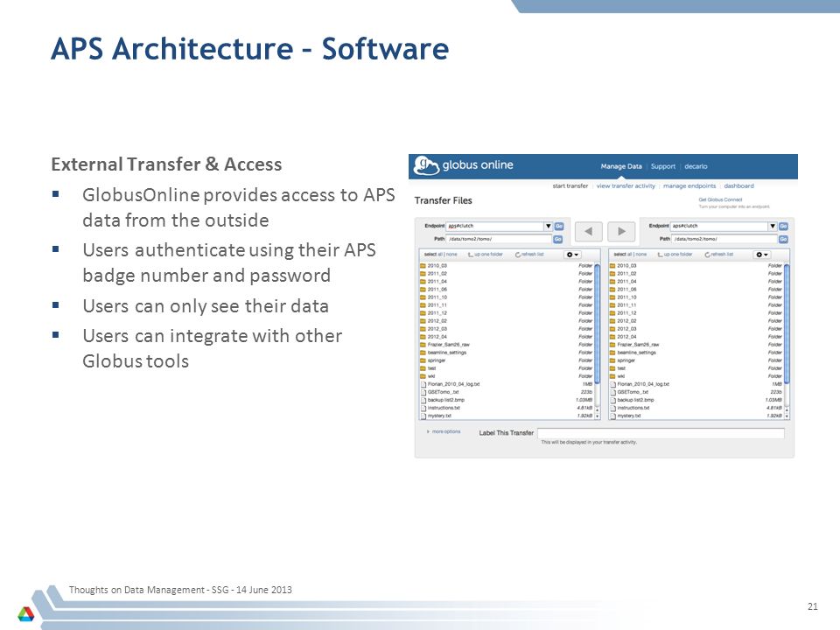
Task: Open the Manage Data tab
Action: (621, 166)
